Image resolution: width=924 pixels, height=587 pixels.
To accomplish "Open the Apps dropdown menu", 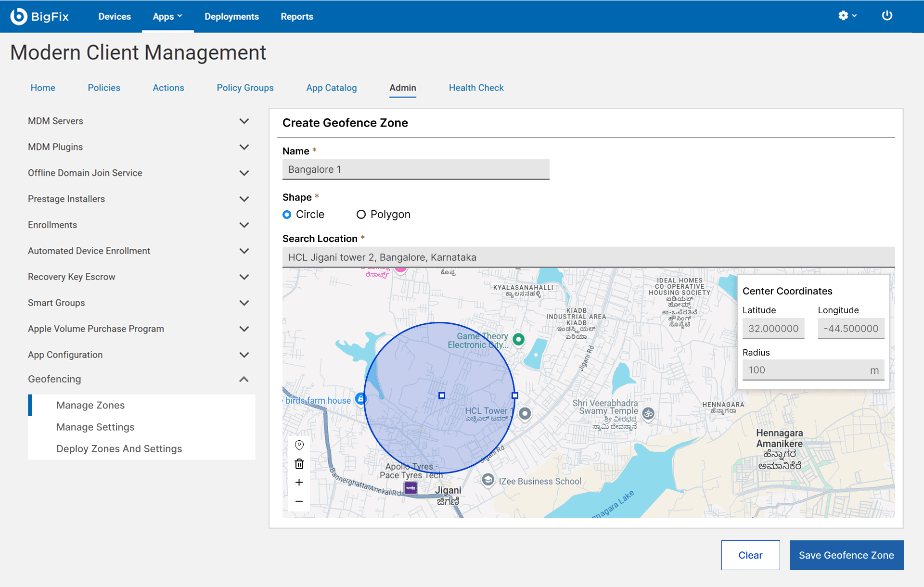I will click(167, 16).
